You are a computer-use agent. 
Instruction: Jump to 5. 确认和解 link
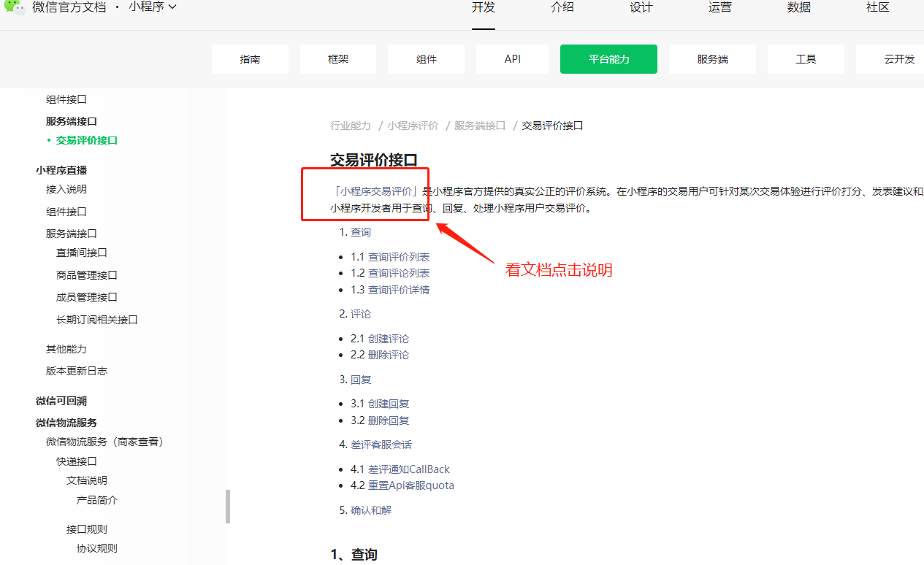coord(371,510)
